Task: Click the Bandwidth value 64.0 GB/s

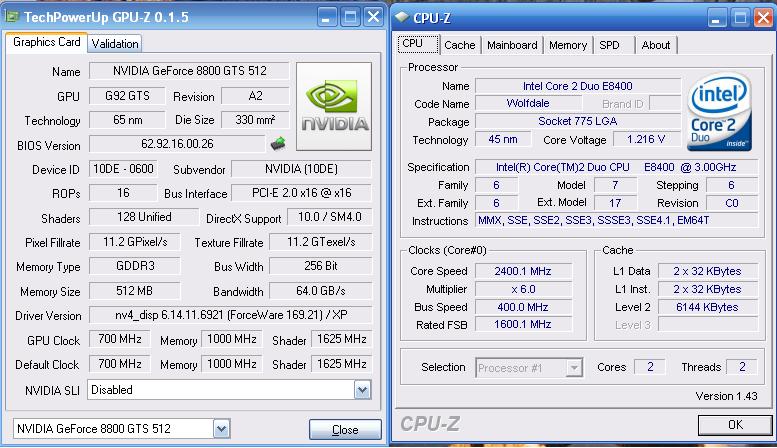Action: pos(321,291)
